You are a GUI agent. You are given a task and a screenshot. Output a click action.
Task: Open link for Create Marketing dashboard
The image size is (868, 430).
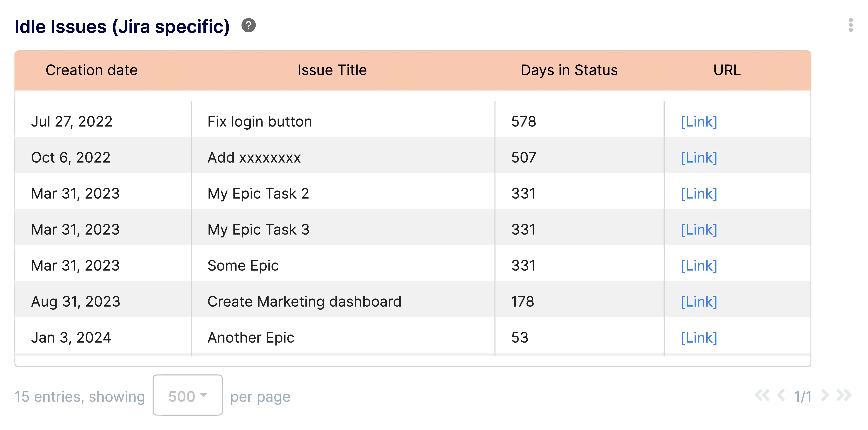tap(699, 302)
